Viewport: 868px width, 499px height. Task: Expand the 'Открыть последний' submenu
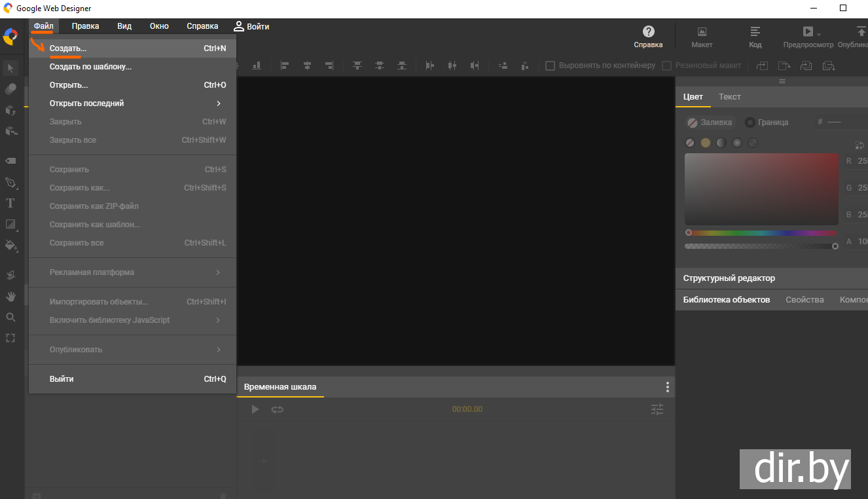[x=218, y=103]
